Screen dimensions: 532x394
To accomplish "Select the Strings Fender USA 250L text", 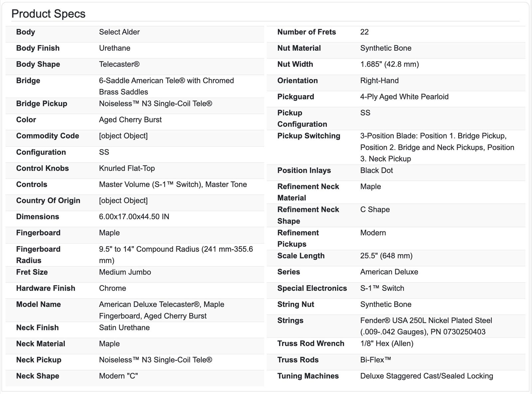I will 426,326.
